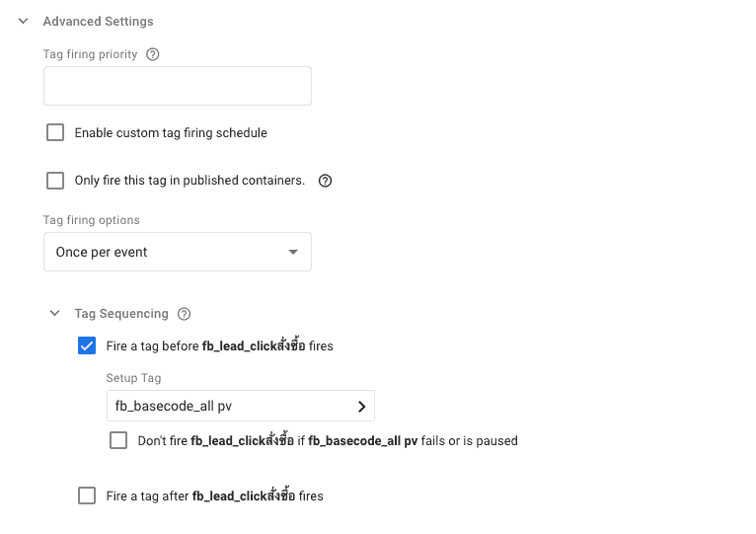Click the Tag Sequencing heading label
756x534 pixels.
[x=121, y=314]
